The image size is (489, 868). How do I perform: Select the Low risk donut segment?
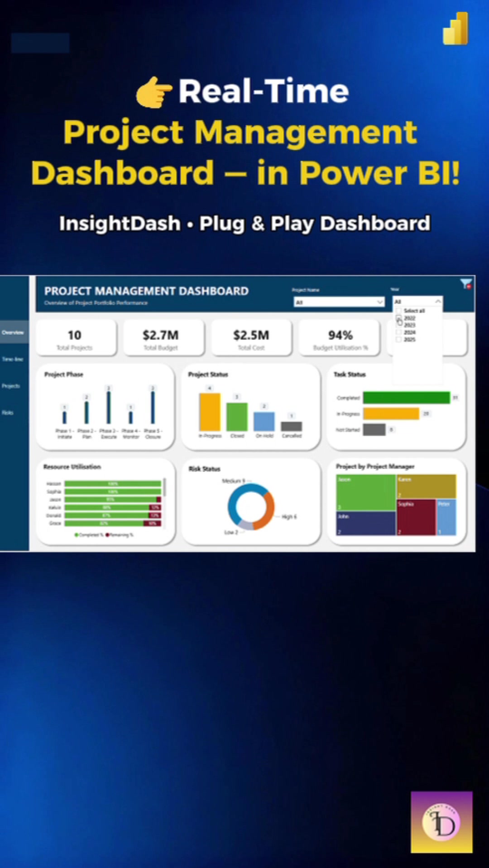245,525
